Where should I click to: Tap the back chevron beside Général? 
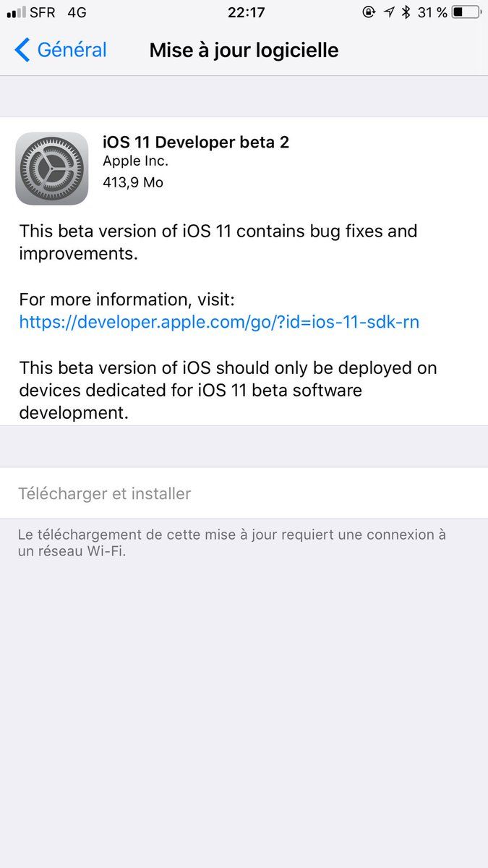pos(22,50)
